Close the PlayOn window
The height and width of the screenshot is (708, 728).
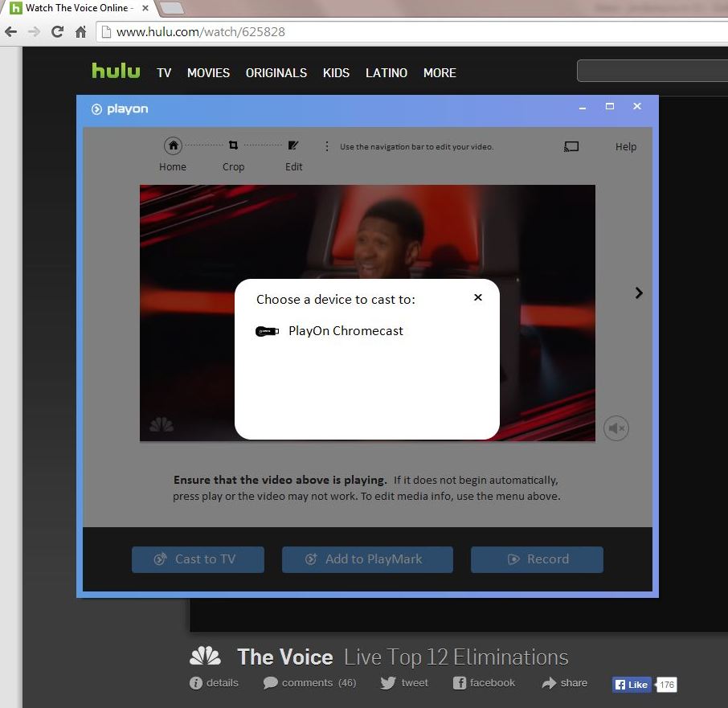click(637, 106)
